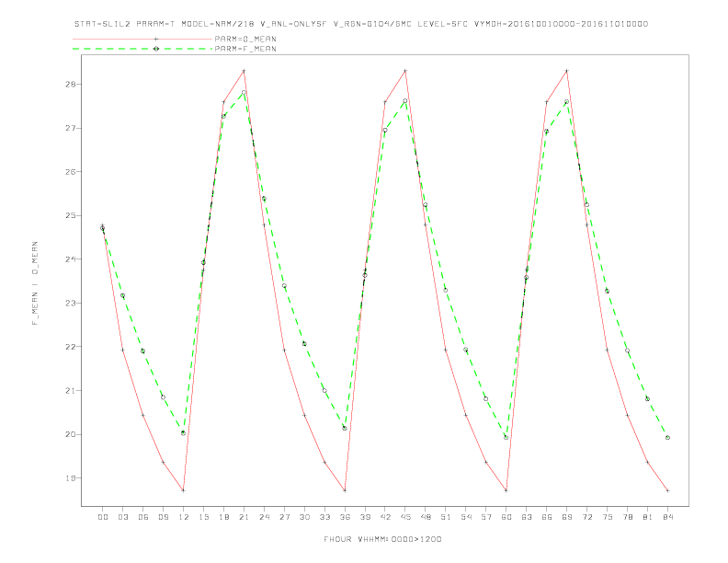Image resolution: width=728 pixels, height=563 pixels.
Task: Click the green F_MEAN circle marker at hour 12
Action: (184, 433)
